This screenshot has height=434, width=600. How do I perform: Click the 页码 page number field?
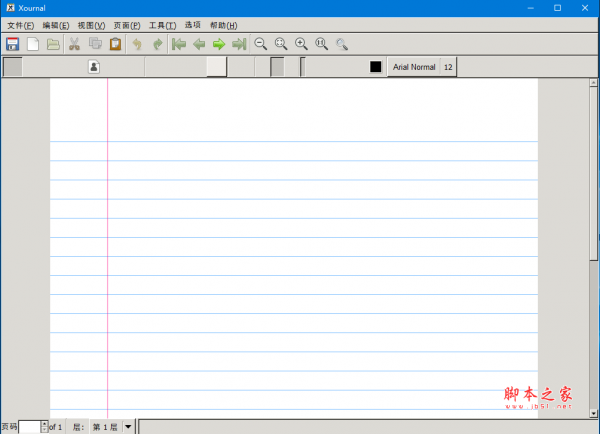click(x=30, y=427)
